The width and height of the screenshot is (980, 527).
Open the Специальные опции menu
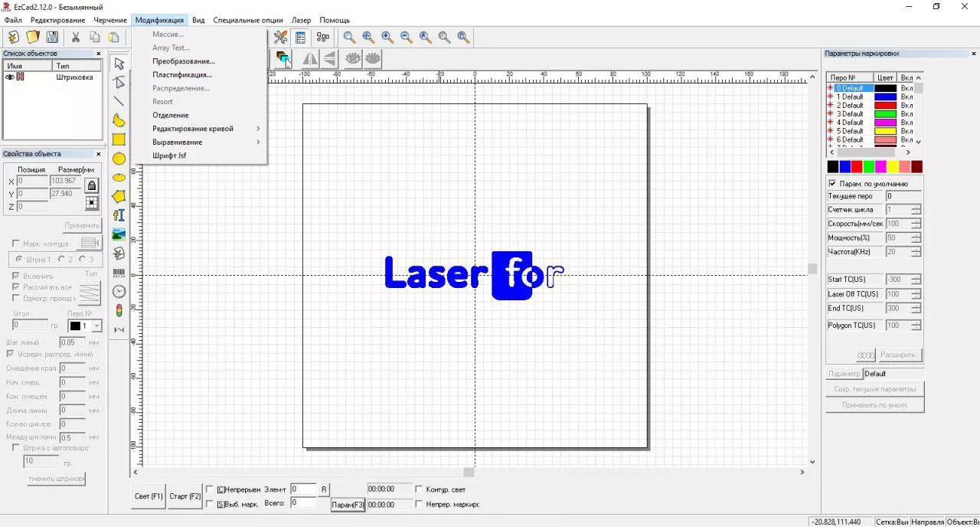(248, 20)
